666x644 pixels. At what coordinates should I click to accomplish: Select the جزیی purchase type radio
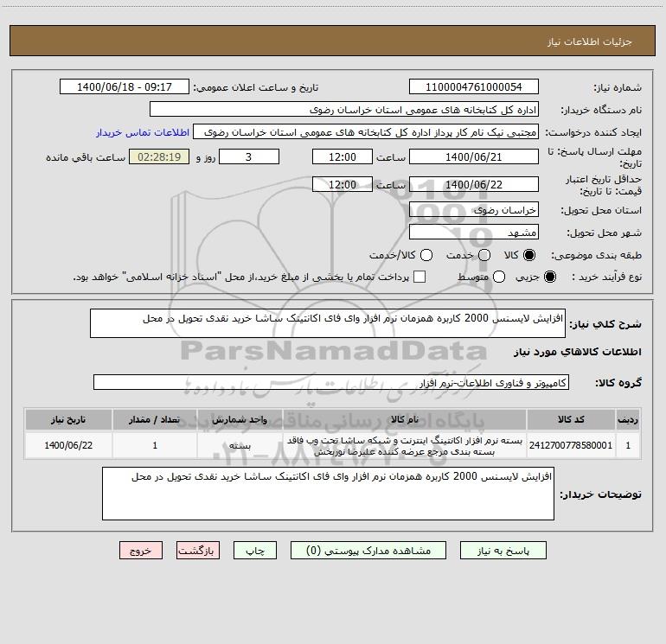[549, 277]
